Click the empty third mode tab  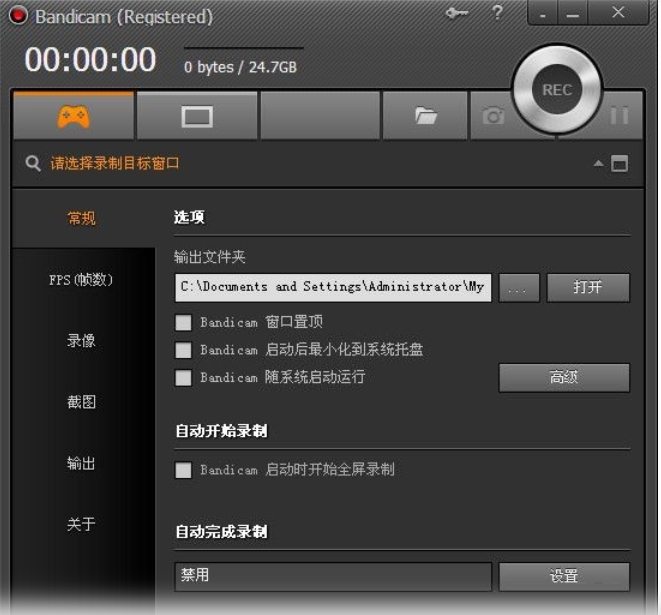(x=320, y=116)
